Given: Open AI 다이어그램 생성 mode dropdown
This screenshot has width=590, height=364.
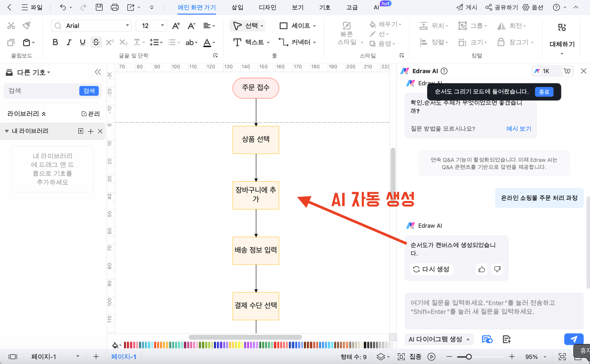Looking at the screenshot, I should [439, 339].
